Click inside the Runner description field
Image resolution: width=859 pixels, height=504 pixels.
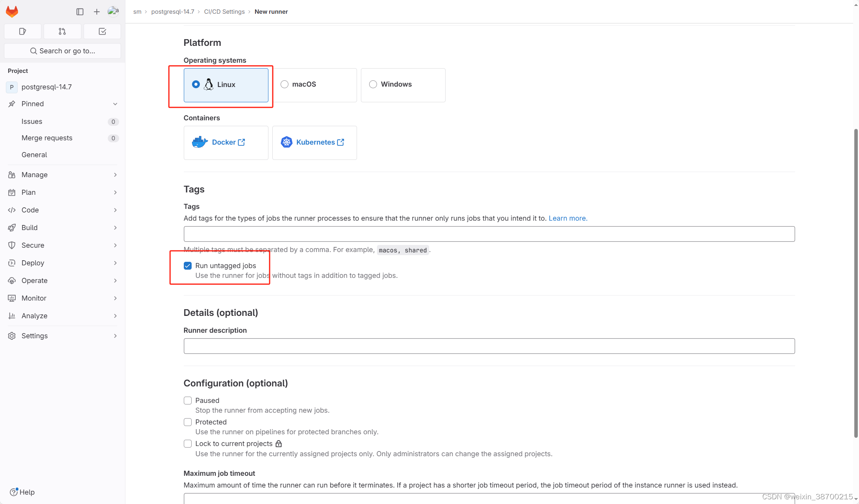(450, 346)
